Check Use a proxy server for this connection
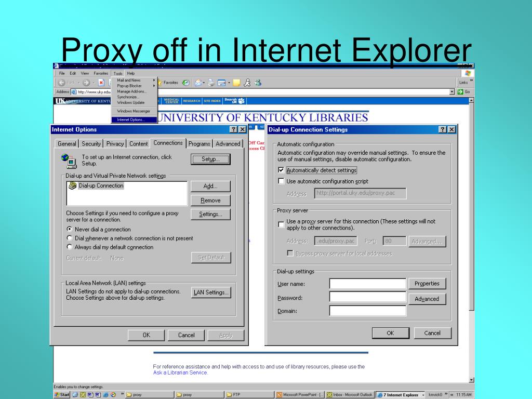Screen dimensions: 532x399 (281, 224)
